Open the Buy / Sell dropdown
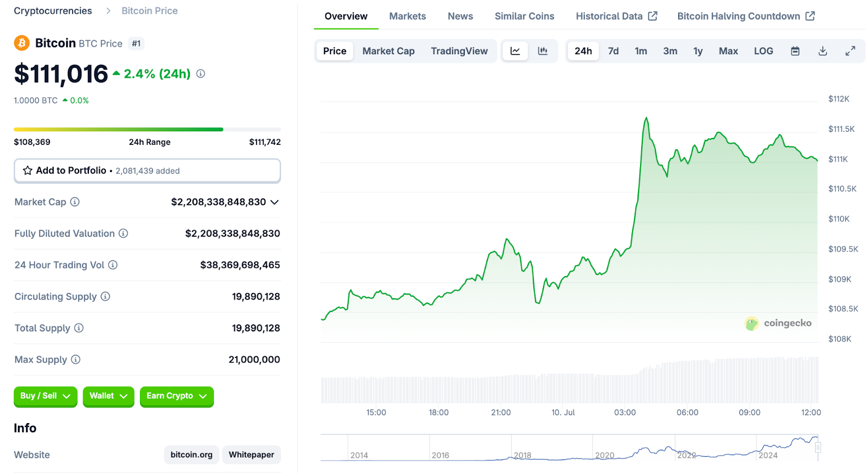The image size is (868, 473). [x=46, y=396]
